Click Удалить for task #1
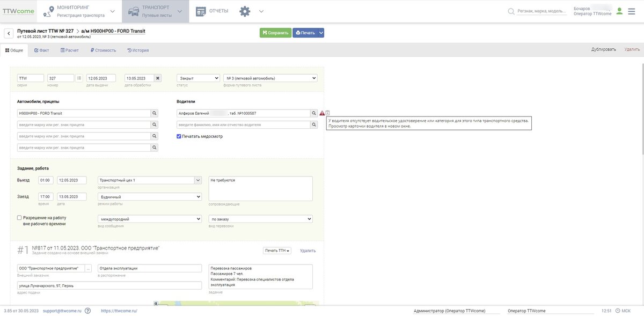644x316 pixels. point(308,251)
